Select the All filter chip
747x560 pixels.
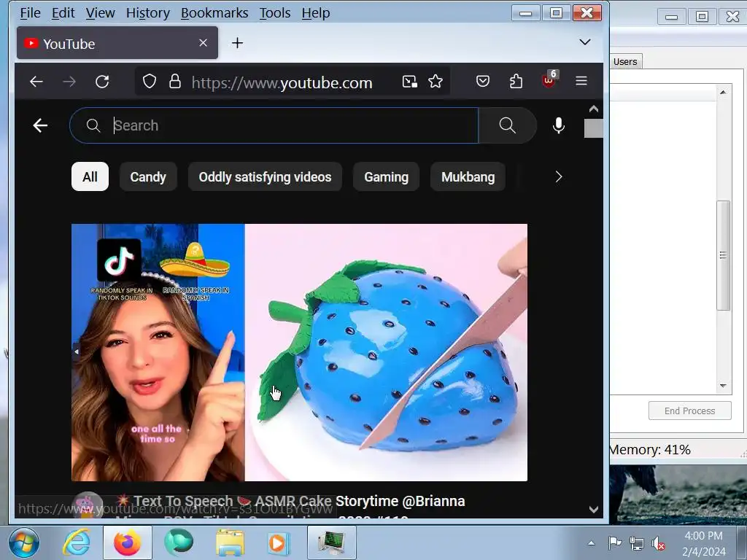[x=90, y=177]
